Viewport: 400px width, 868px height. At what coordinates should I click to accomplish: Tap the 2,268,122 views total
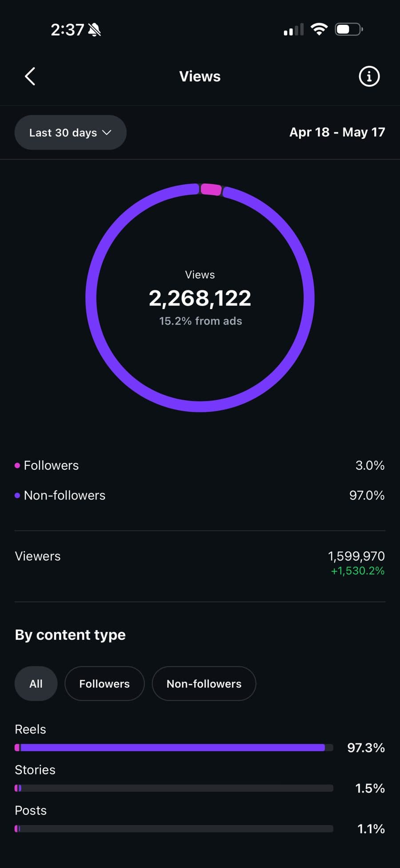200,298
